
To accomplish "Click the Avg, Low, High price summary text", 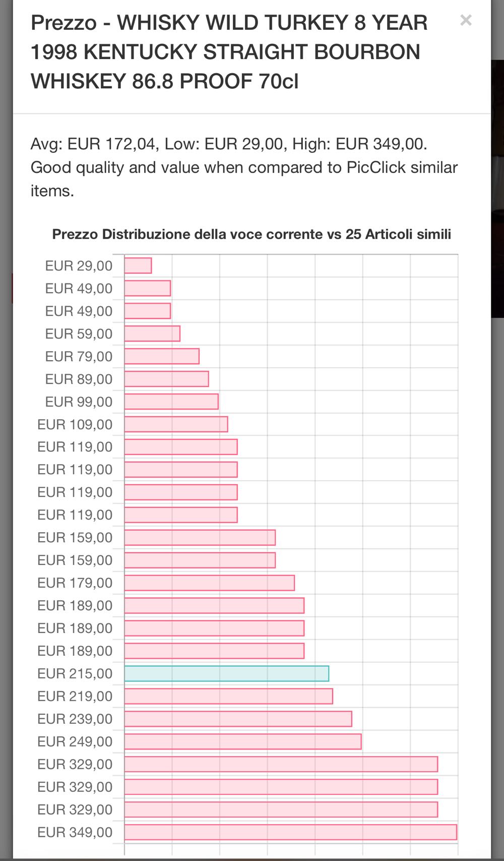I will [x=229, y=144].
